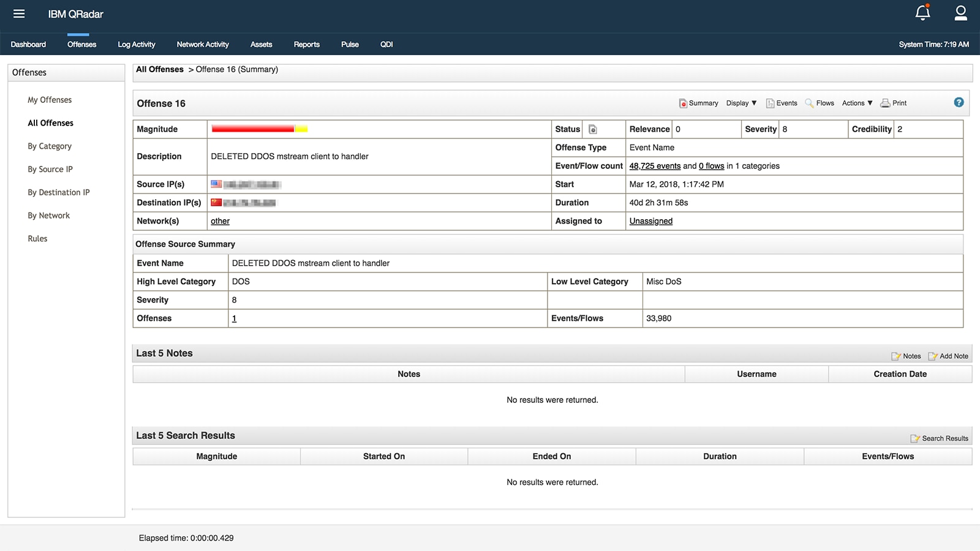This screenshot has width=980, height=551.
Task: Click the blurred destination IP address
Action: pos(249,203)
